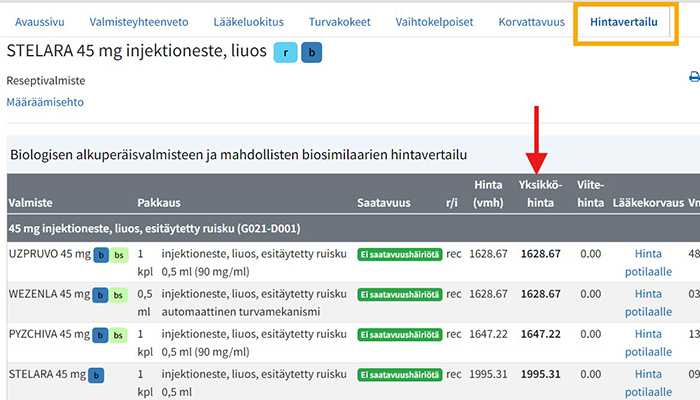The image size is (700, 400).
Task: Click unit price 1995.31 in bold
Action: pos(541,374)
